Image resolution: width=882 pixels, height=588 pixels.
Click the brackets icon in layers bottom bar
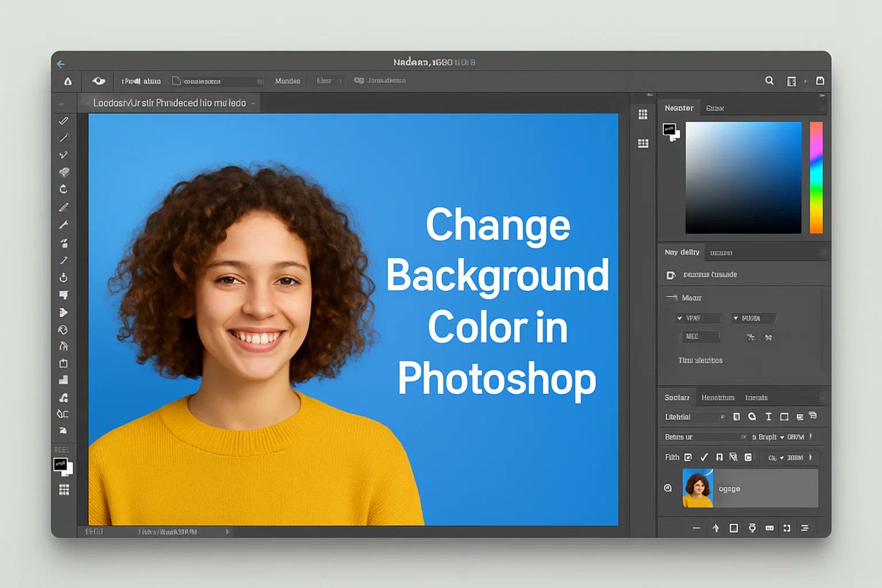(786, 528)
